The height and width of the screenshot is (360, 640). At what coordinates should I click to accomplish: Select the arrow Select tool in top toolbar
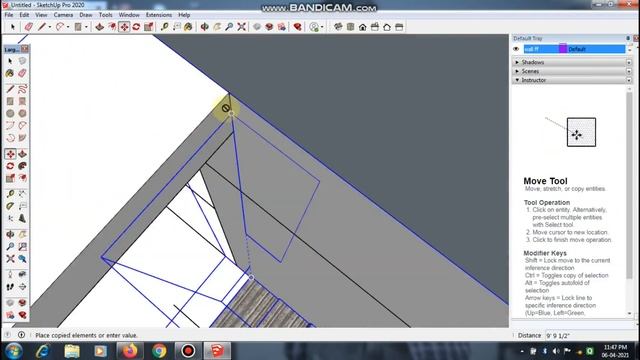pos(13,27)
